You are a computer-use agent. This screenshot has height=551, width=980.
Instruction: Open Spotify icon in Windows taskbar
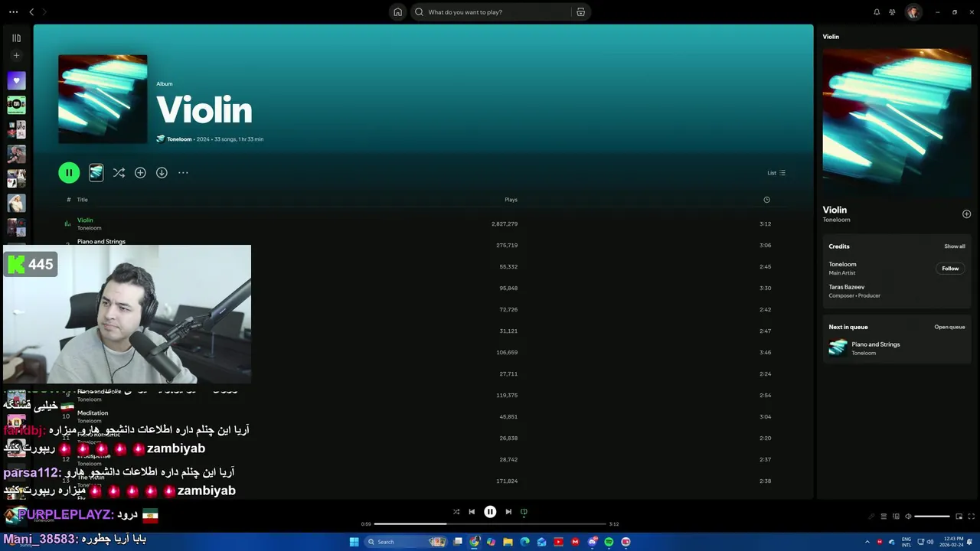tap(609, 542)
